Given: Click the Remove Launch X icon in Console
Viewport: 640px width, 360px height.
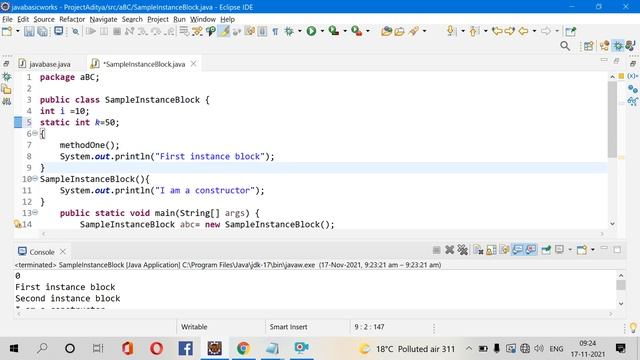Looking at the screenshot, I should [x=449, y=250].
